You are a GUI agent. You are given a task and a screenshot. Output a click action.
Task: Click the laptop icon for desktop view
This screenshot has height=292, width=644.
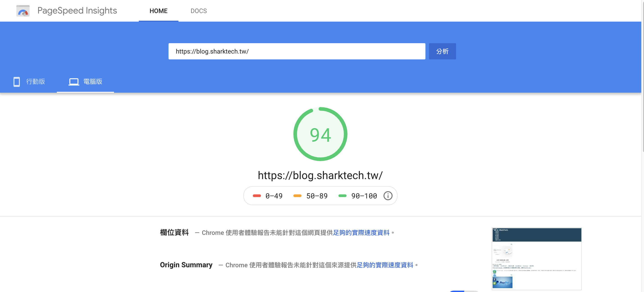(74, 82)
